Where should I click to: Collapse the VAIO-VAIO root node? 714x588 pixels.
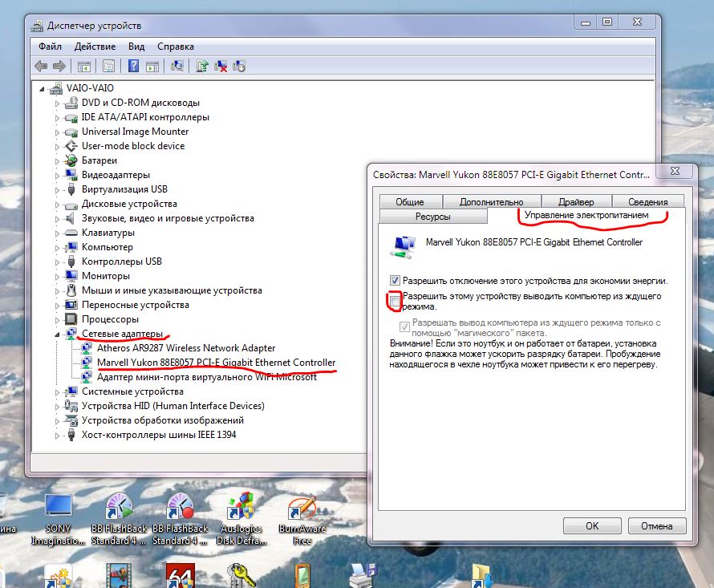(x=43, y=88)
